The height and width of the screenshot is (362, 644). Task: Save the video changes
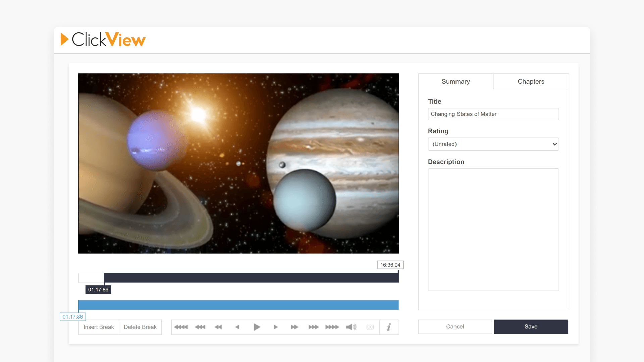click(x=531, y=326)
